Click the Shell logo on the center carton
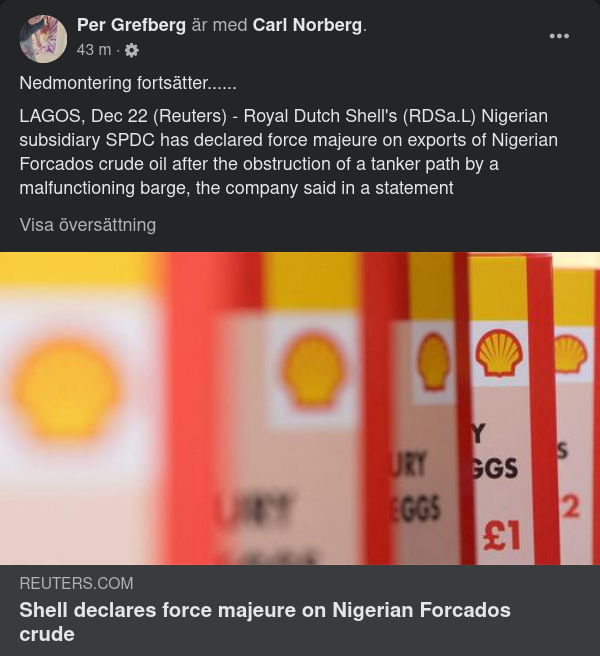The image size is (600, 656). [314, 369]
